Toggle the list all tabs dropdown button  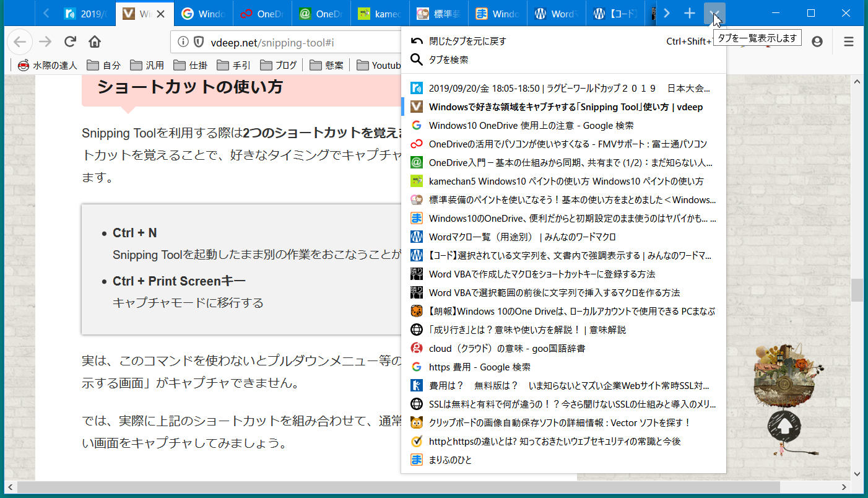[714, 13]
